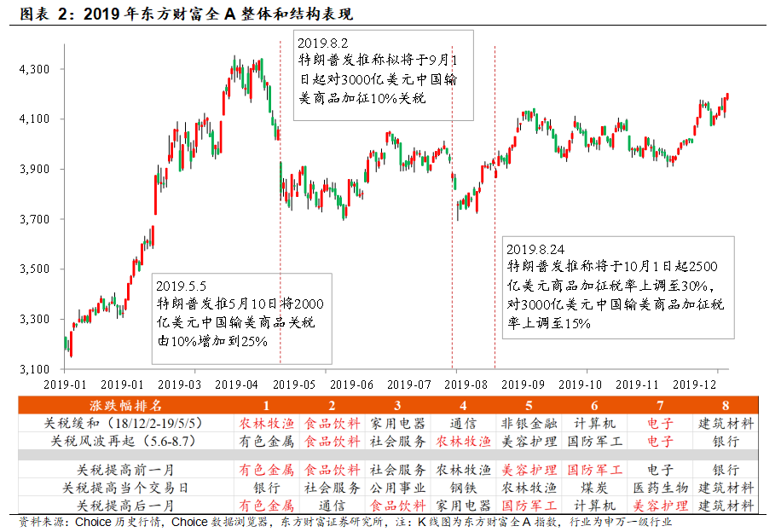The width and height of the screenshot is (781, 532).
Task: Click the 公用事业 table cell
Action: coord(397,488)
